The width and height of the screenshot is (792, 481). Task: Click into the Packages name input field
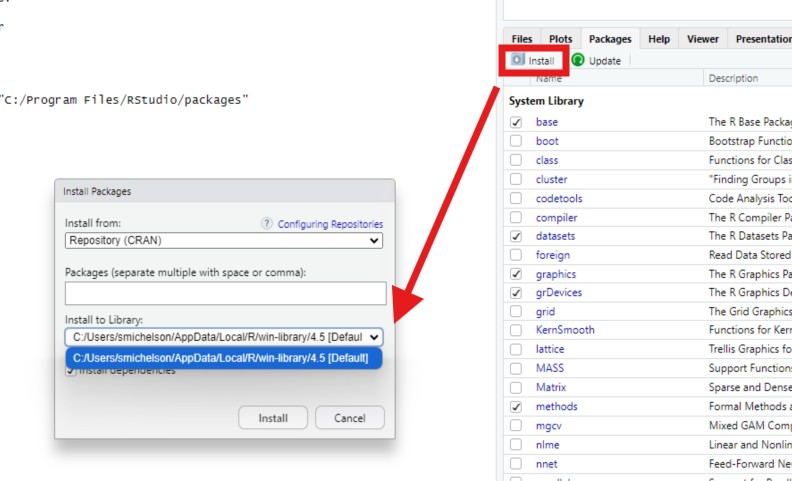coord(225,294)
